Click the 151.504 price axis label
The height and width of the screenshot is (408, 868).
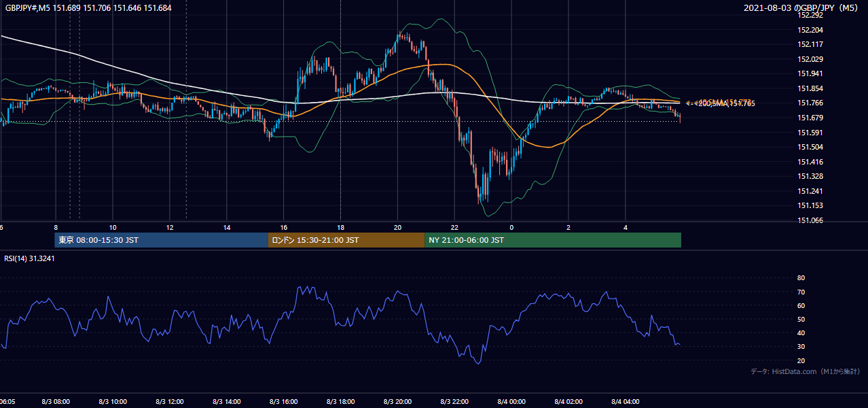tap(811, 147)
